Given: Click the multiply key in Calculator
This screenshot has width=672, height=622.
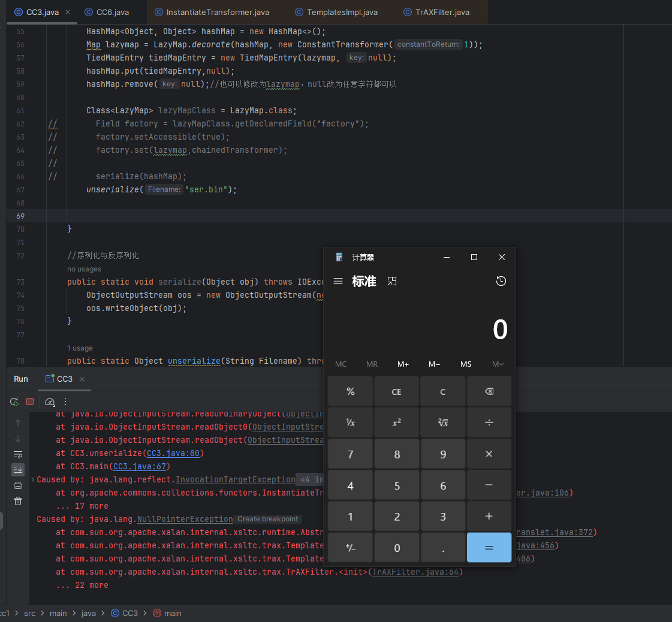Looking at the screenshot, I should tap(489, 454).
